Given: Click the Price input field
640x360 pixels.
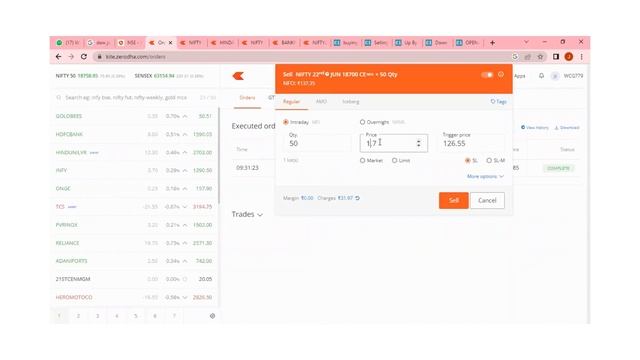Looking at the screenshot, I should (x=394, y=143).
